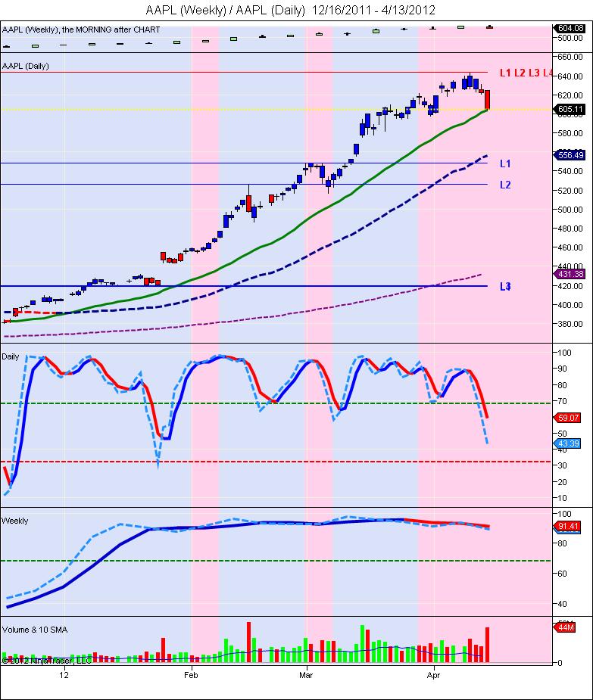Click the 43.39 daily stochastic value marker

pyautogui.click(x=567, y=443)
